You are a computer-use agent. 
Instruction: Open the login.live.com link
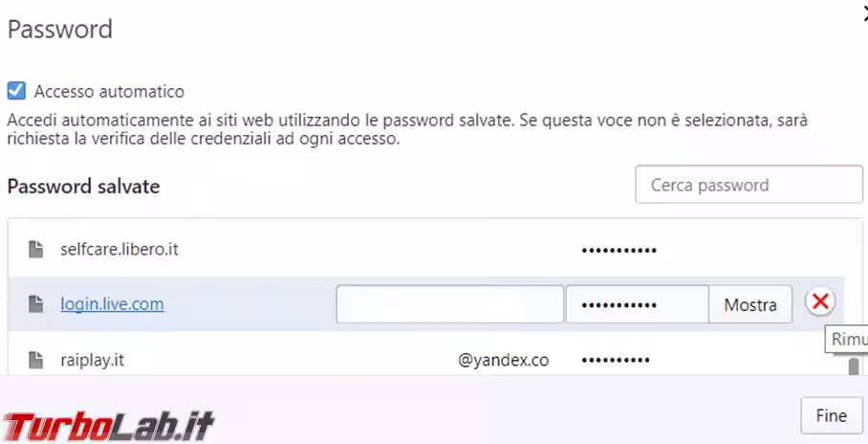(x=112, y=304)
